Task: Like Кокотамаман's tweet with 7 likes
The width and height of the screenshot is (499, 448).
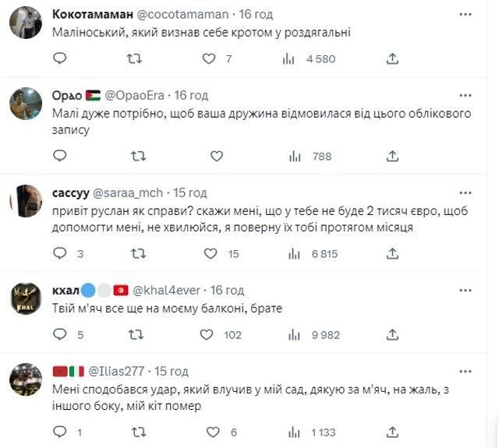Action: coord(208,58)
